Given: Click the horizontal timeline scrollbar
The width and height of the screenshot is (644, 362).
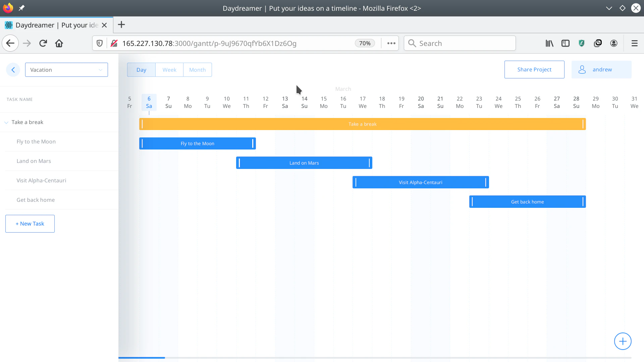Looking at the screenshot, I should coord(142,358).
